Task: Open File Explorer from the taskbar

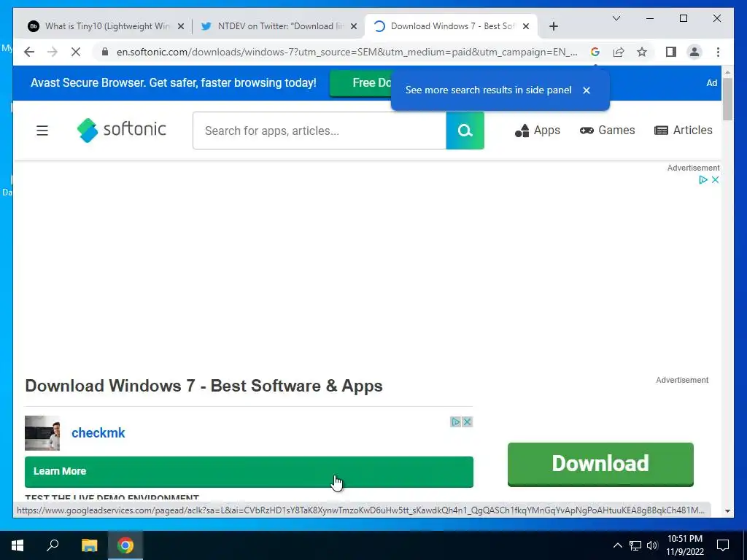Action: coord(89,545)
